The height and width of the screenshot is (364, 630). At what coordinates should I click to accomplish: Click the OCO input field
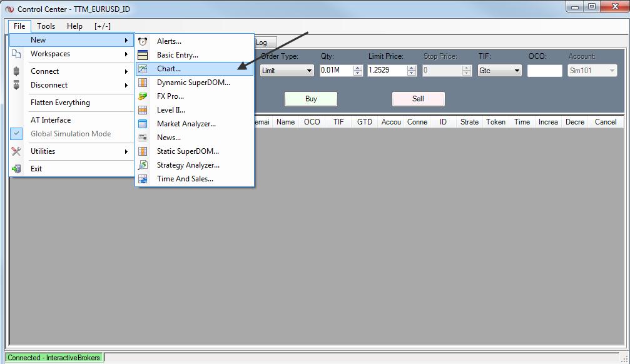(x=545, y=71)
